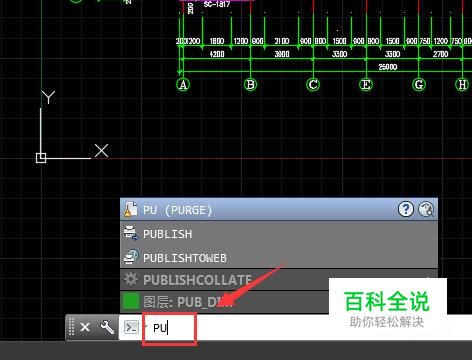Viewport: 472px width, 360px height.
Task: Open command line customization wrench menu
Action: (107, 327)
